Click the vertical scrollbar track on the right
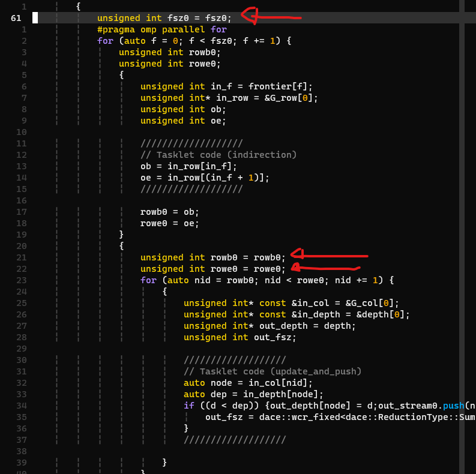476x474 pixels. [x=462, y=237]
